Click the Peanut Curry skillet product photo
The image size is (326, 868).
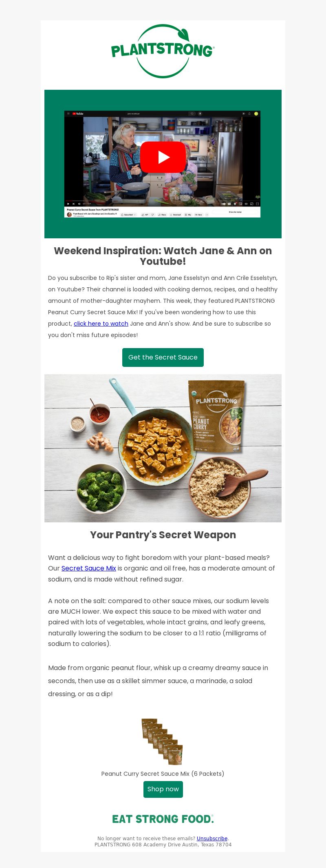coord(163,448)
